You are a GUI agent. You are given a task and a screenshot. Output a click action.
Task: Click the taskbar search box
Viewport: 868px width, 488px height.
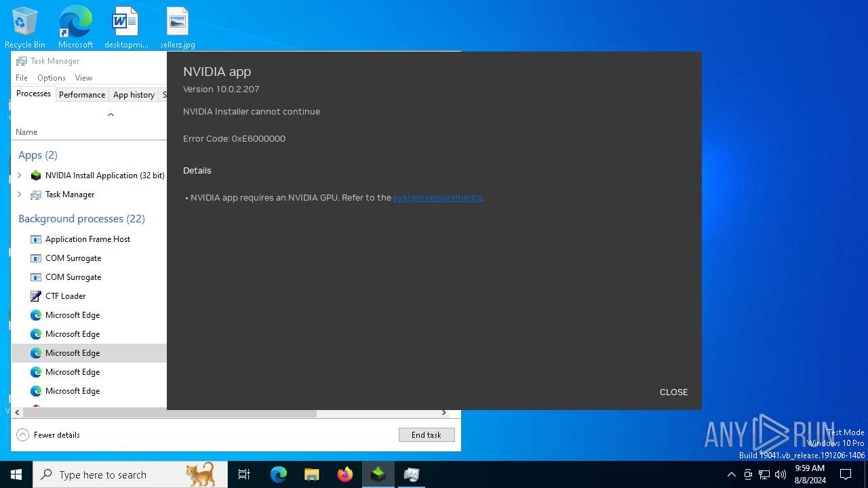click(130, 474)
